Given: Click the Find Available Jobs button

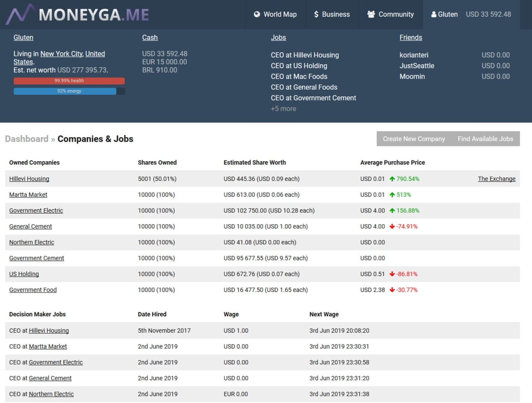Looking at the screenshot, I should click(485, 139).
